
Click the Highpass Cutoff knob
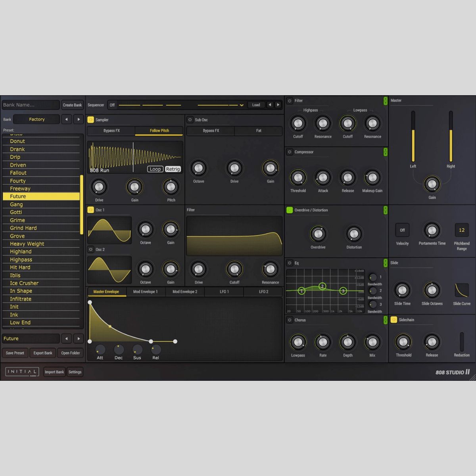pos(298,123)
